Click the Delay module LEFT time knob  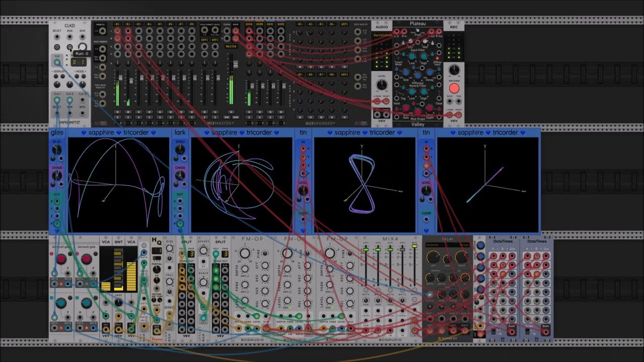pos(433,257)
